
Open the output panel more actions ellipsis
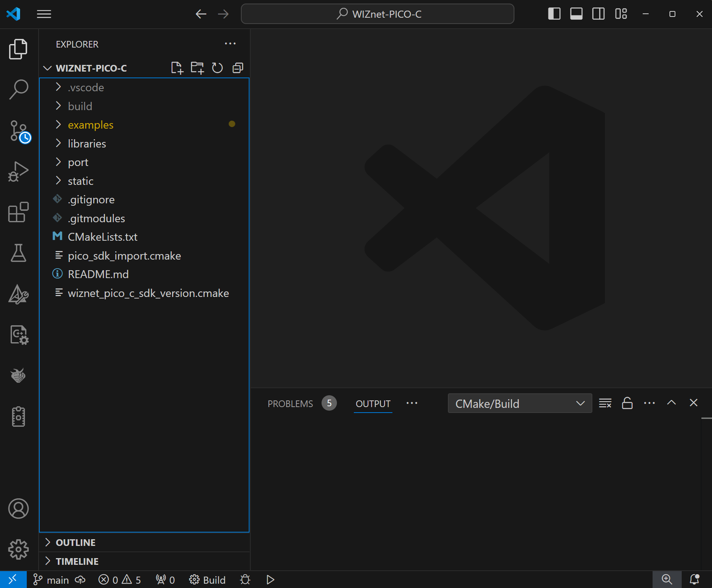tap(649, 403)
